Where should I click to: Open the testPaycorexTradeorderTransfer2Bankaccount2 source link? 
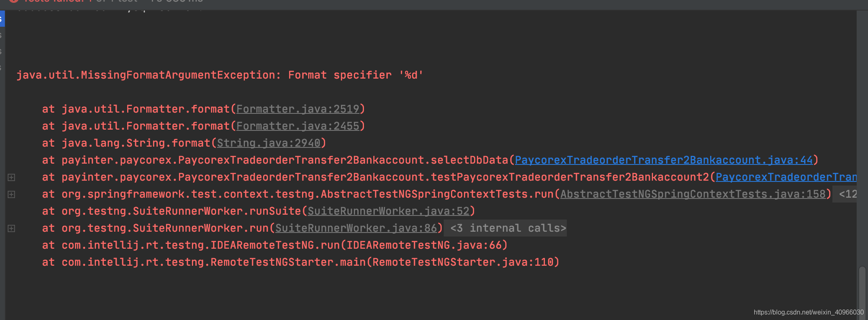(x=786, y=177)
